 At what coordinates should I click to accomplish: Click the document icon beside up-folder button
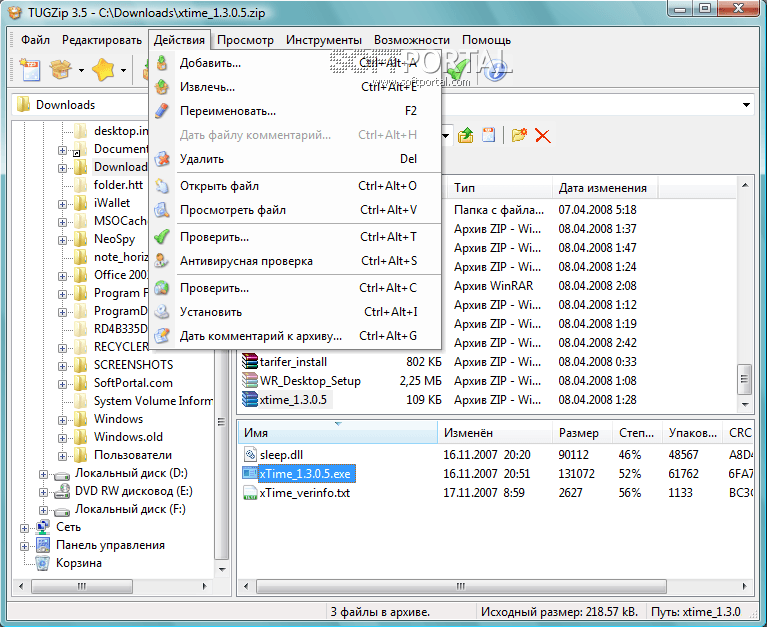click(489, 135)
